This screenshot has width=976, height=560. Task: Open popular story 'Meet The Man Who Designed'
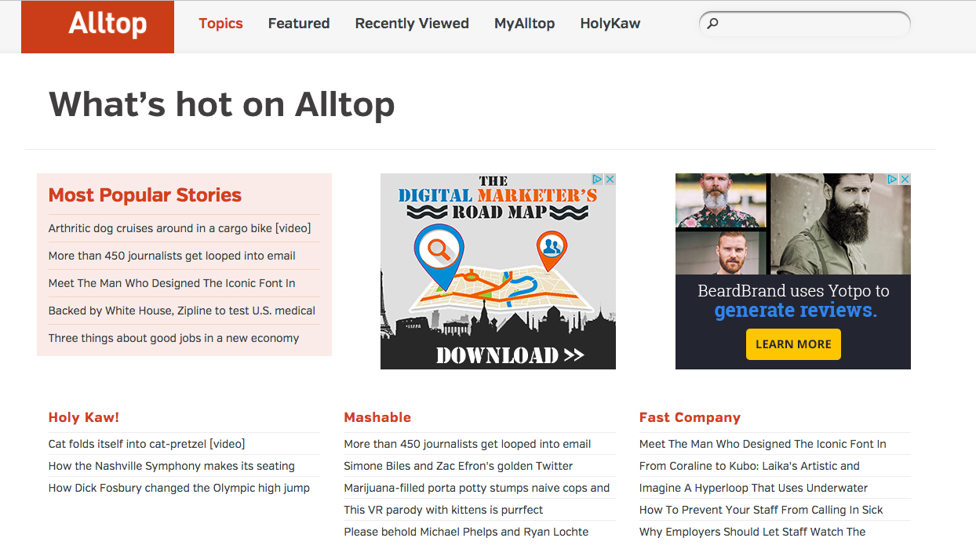pyautogui.click(x=172, y=283)
